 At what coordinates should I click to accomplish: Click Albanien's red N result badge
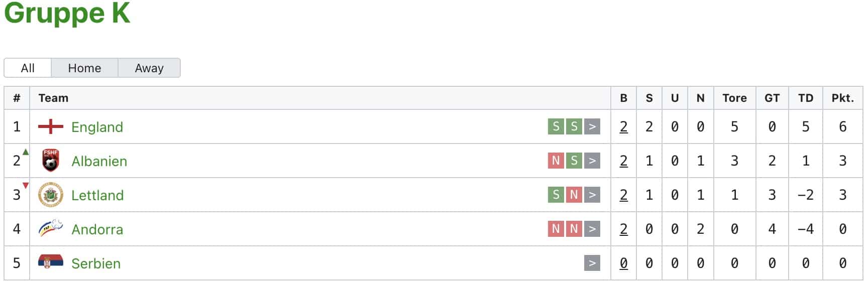[556, 161]
